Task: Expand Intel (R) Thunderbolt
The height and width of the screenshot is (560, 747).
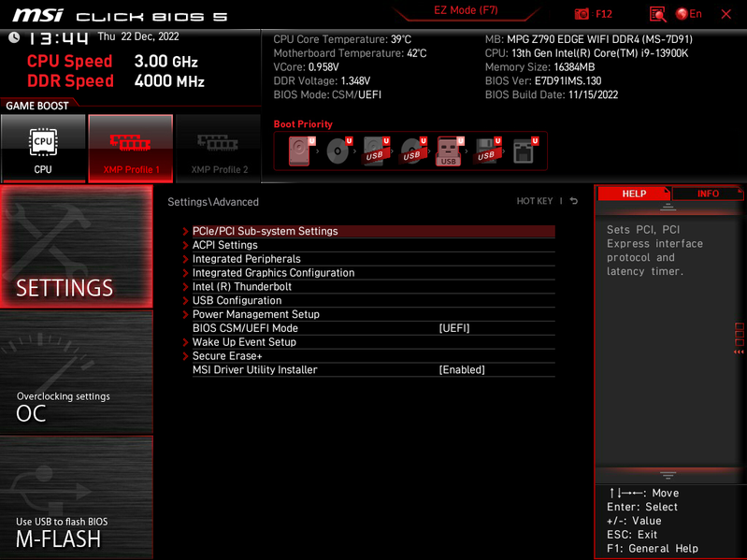Action: [x=374, y=286]
